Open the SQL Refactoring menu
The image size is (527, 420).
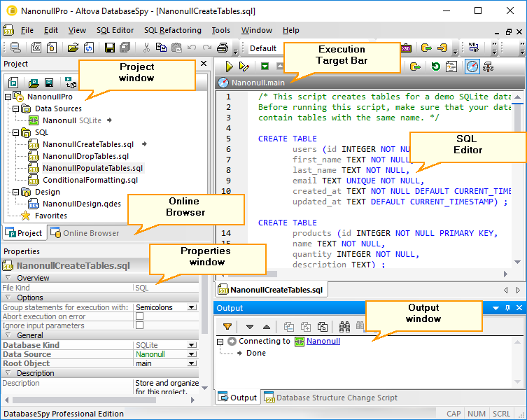pos(173,30)
